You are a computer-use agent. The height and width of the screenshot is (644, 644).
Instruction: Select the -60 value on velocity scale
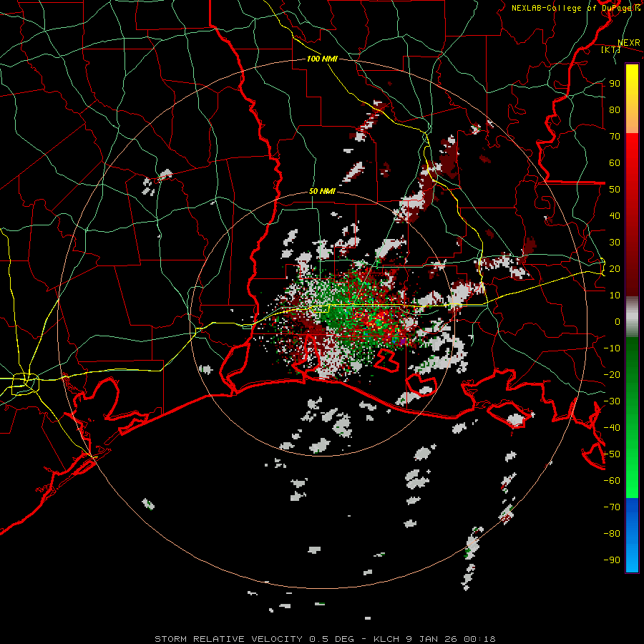(x=612, y=481)
